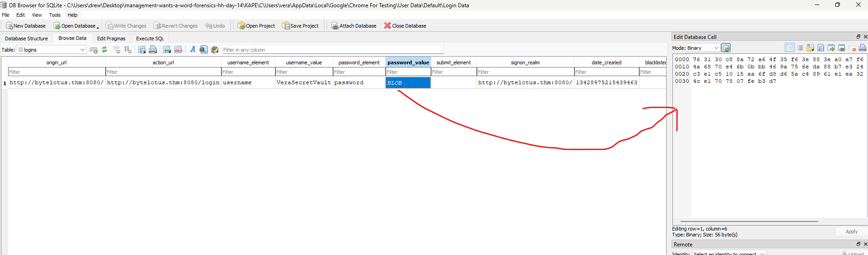Screen dimensions: 868x255
Task: Select the BLOB cell in password_value
Action: [x=408, y=83]
